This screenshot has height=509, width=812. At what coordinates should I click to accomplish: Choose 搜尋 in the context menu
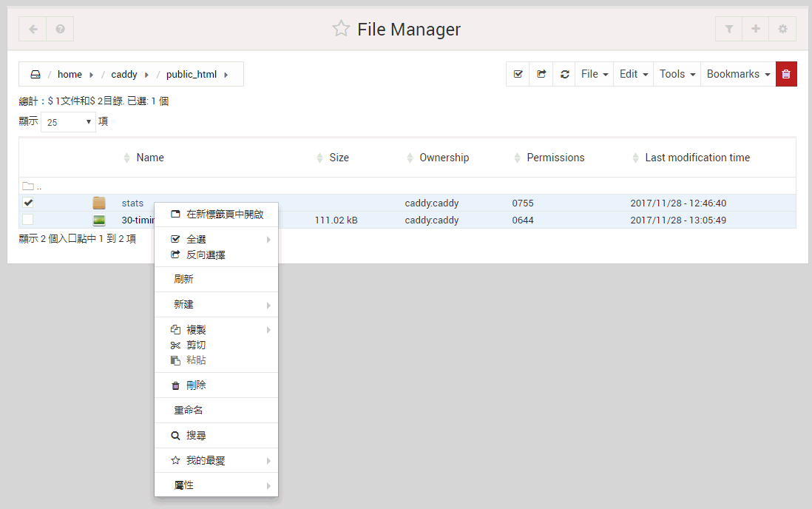coord(217,436)
